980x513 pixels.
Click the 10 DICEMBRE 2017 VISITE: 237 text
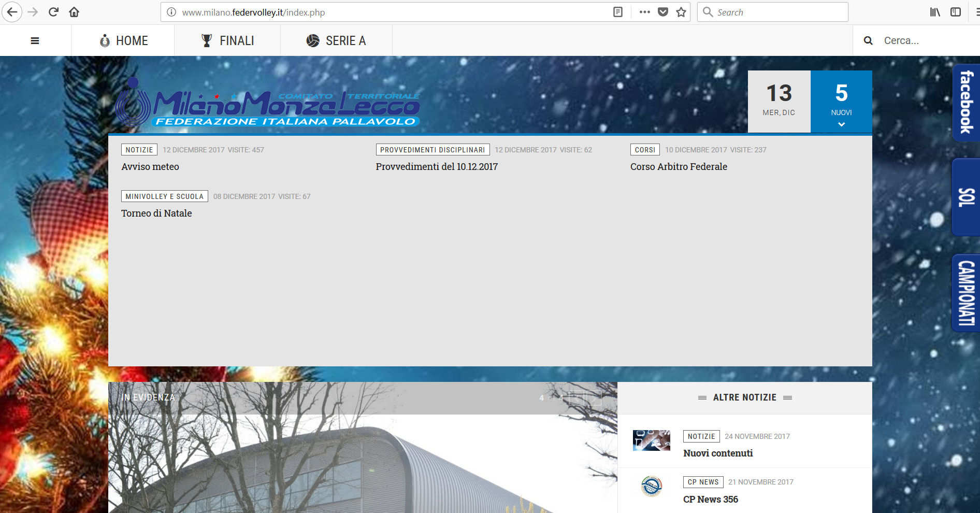click(716, 150)
